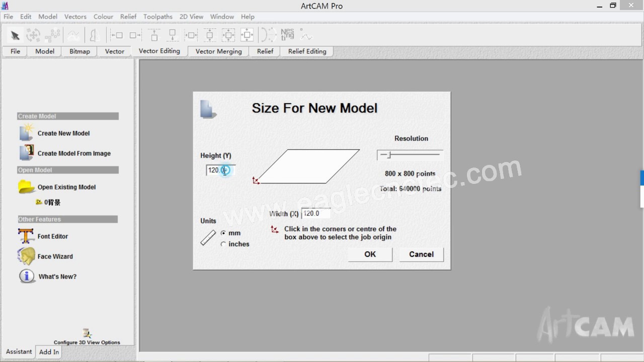Open the Relief menu
Viewport: 644px width, 362px height.
128,17
